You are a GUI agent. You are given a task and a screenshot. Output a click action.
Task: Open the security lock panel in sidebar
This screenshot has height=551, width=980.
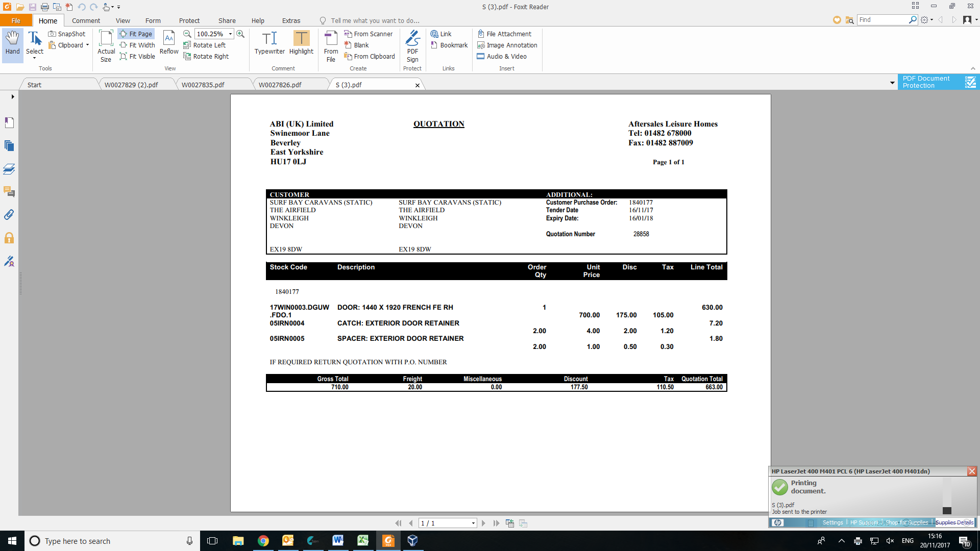tap(9, 238)
